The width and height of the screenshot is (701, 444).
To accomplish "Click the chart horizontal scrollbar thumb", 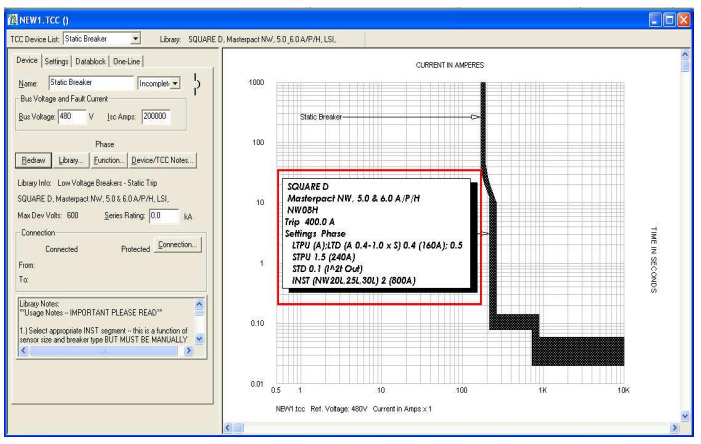I will 239,427.
